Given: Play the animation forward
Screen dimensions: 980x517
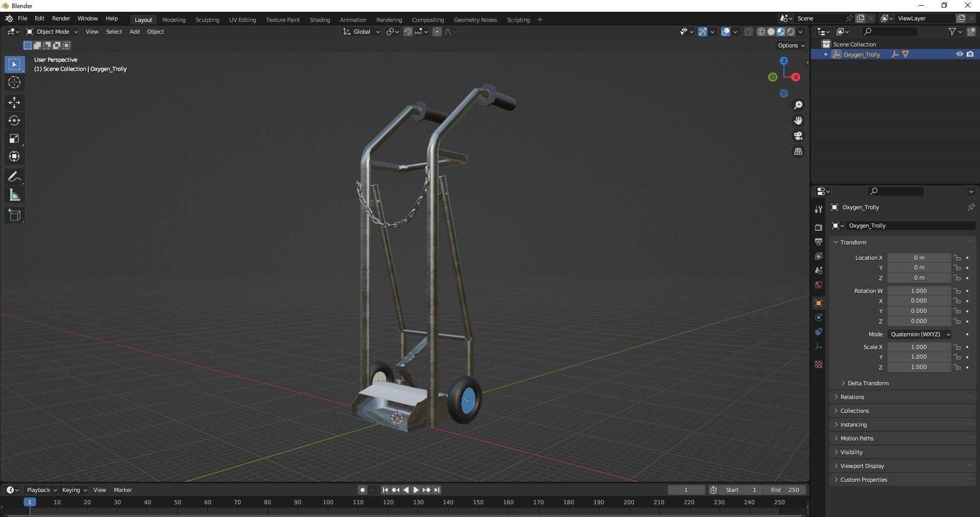Looking at the screenshot, I should pos(416,490).
